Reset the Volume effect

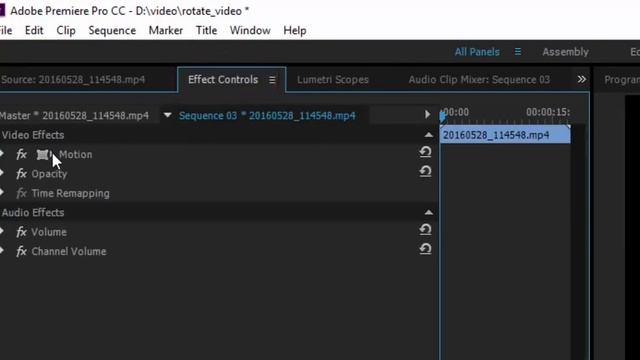click(x=425, y=229)
